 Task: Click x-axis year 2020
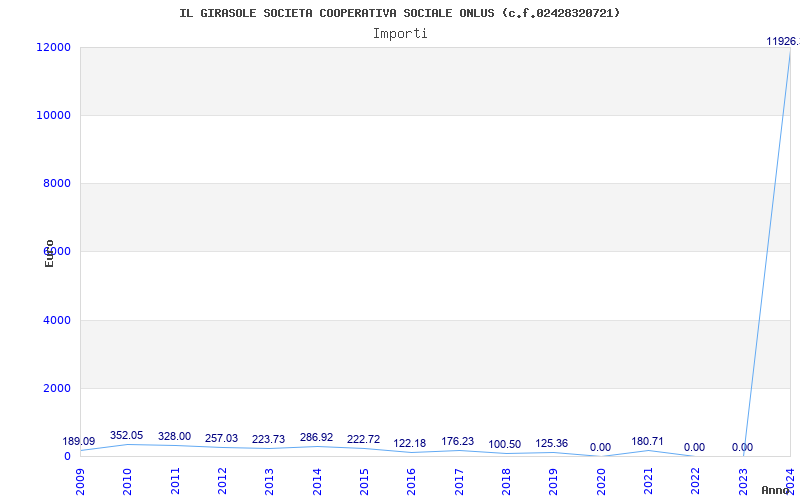click(601, 482)
